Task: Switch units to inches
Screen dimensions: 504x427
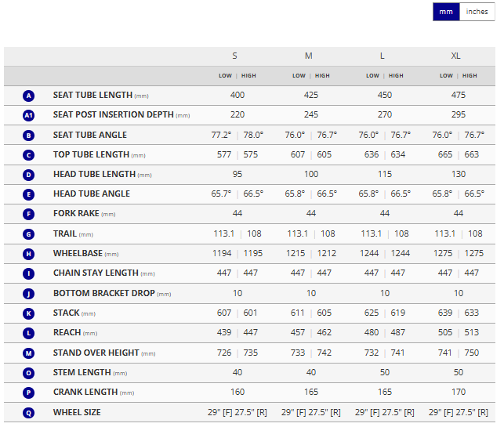Action: (477, 12)
